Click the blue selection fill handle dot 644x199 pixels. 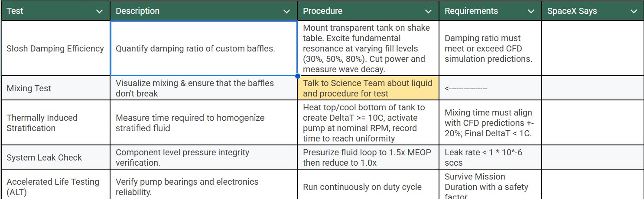(297, 76)
